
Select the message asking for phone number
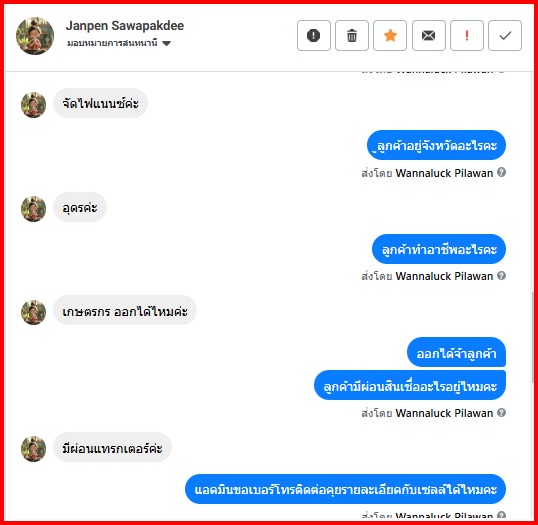point(346,489)
